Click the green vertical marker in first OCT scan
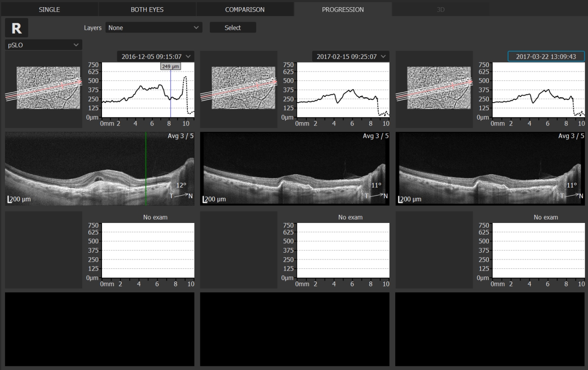Viewport: 588px width, 370px height. [x=146, y=169]
